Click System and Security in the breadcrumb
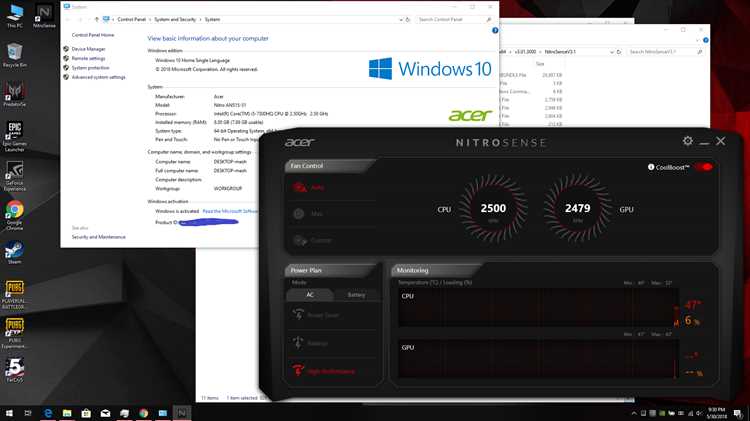The image size is (750, 421). tap(175, 20)
